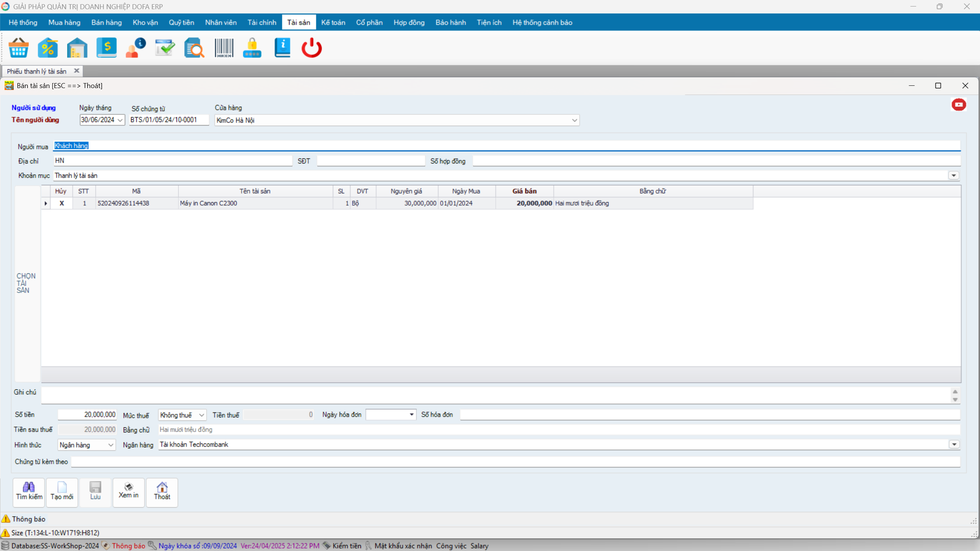Open the Hệ thống cảnh báo menu
Image resolution: width=980 pixels, height=551 pixels.
(x=542, y=23)
